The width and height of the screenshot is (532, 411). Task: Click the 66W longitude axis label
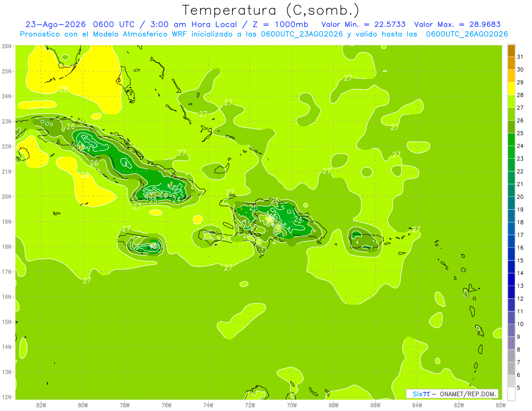[x=375, y=404]
